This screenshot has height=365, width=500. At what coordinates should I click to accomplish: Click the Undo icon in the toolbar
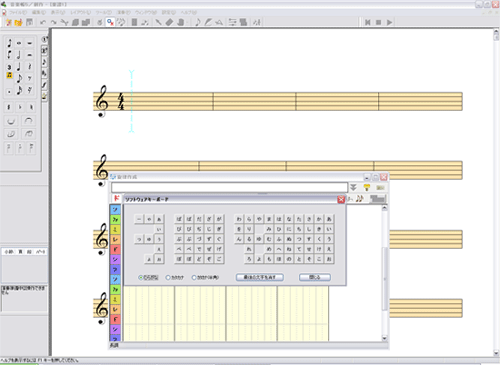click(43, 22)
